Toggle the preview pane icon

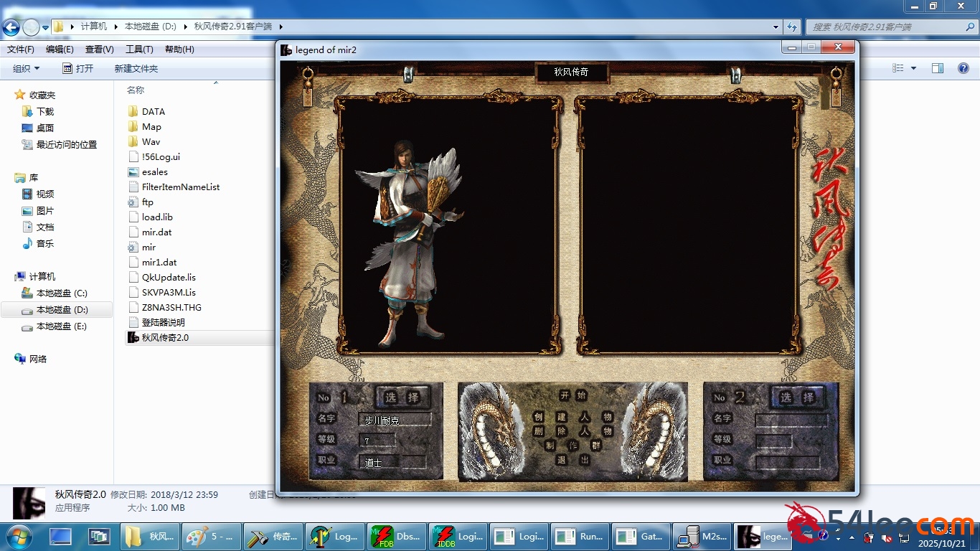938,68
